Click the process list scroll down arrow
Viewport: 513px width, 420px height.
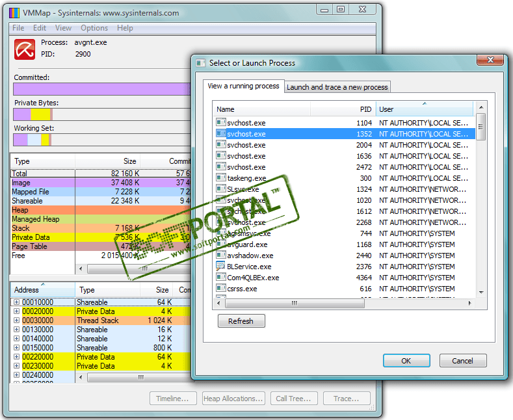pos(481,293)
